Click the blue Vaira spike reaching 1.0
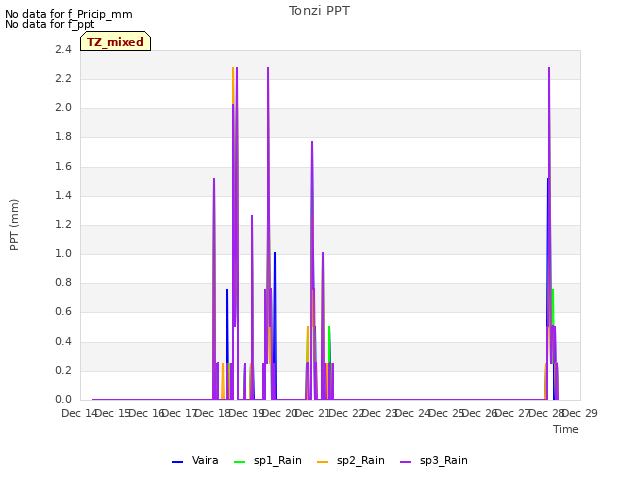Viewport: 640px width, 480px height. tap(275, 254)
